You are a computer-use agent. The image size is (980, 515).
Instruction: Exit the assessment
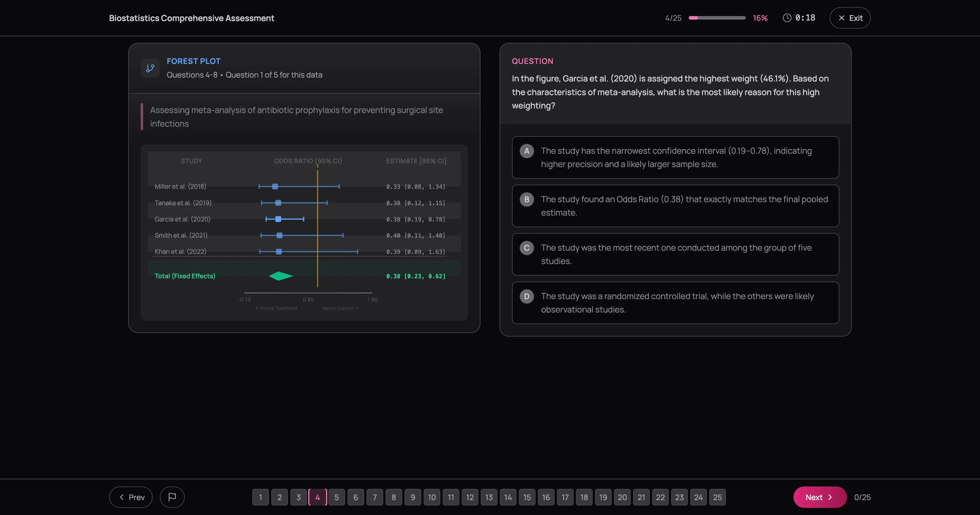point(850,18)
